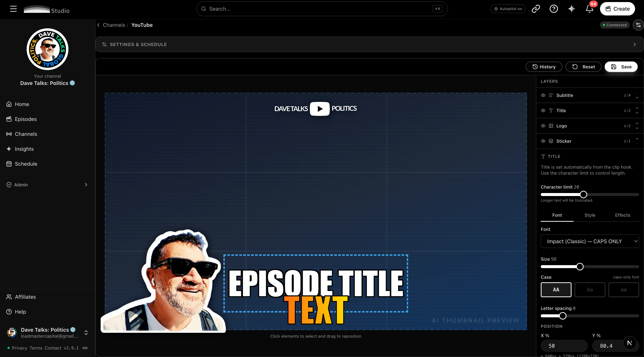The width and height of the screenshot is (644, 357).
Task: Click the infinity icon in footer
Action: coord(85,348)
